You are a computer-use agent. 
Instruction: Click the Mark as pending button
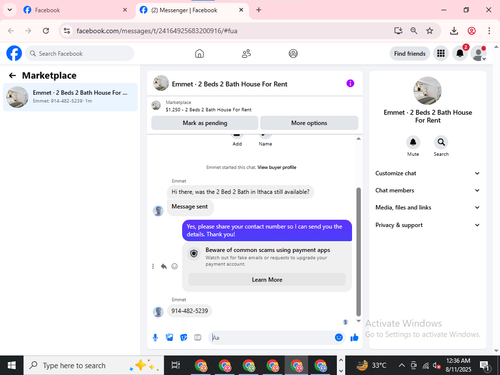(205, 123)
